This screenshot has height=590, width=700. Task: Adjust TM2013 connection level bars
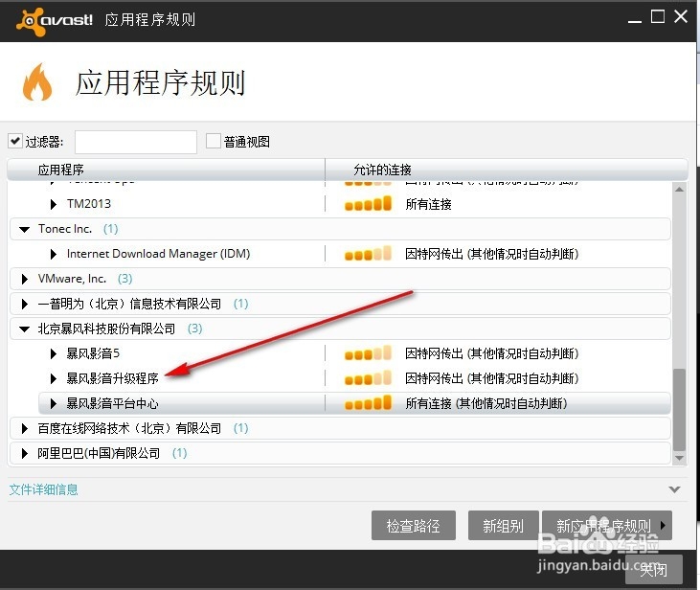(369, 204)
